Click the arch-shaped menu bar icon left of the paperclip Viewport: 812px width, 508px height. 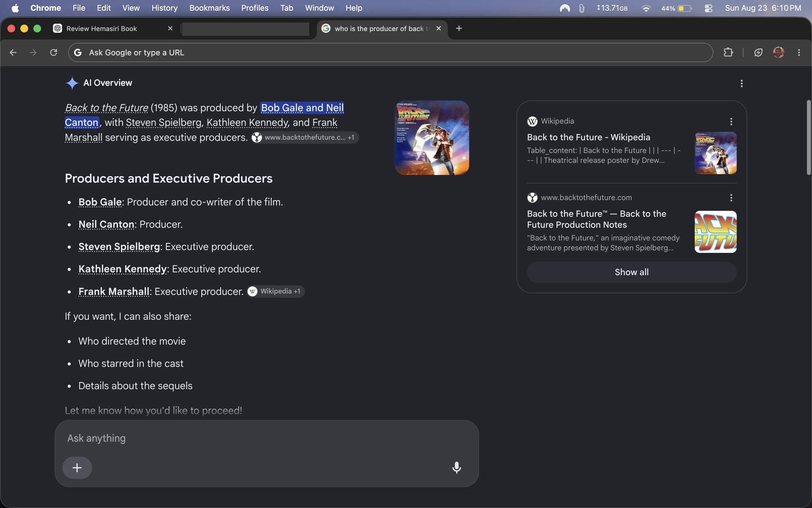click(565, 8)
